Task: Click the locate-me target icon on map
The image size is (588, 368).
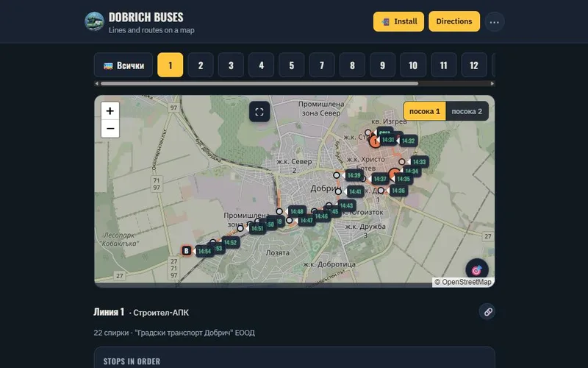Action: point(476,269)
